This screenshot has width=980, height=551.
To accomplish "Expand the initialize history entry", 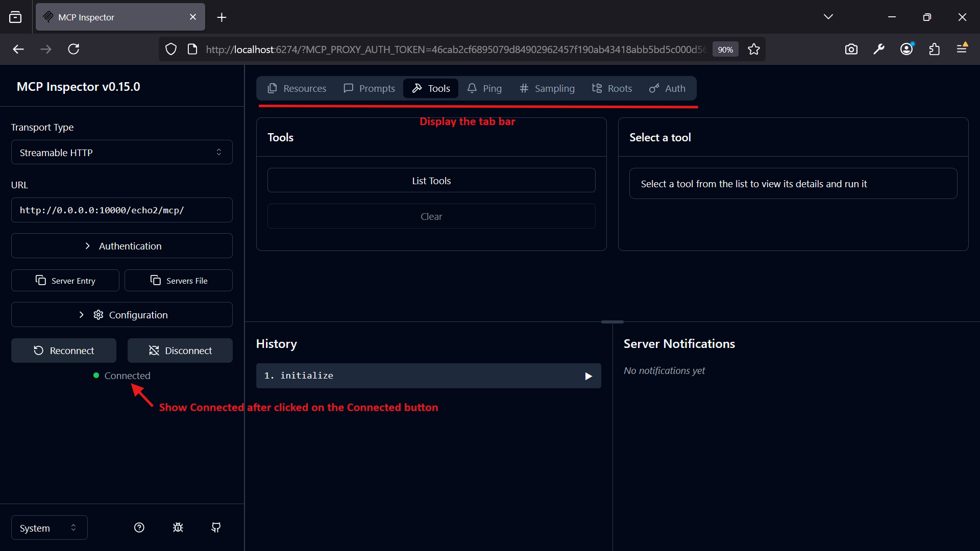I will (x=428, y=376).
